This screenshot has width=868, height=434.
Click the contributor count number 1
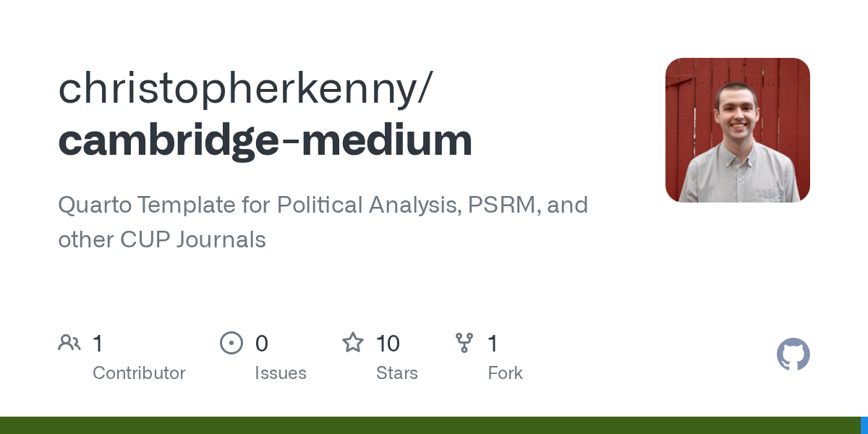point(98,344)
